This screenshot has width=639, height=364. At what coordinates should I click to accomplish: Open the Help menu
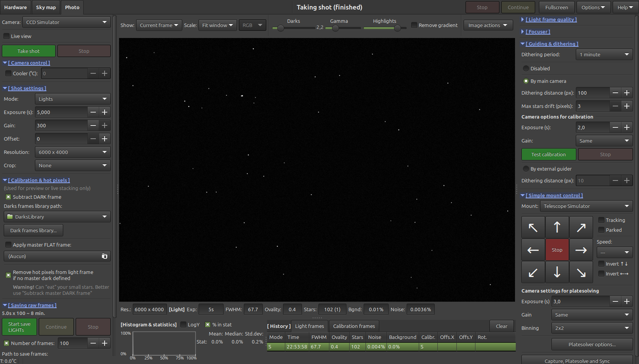[625, 7]
